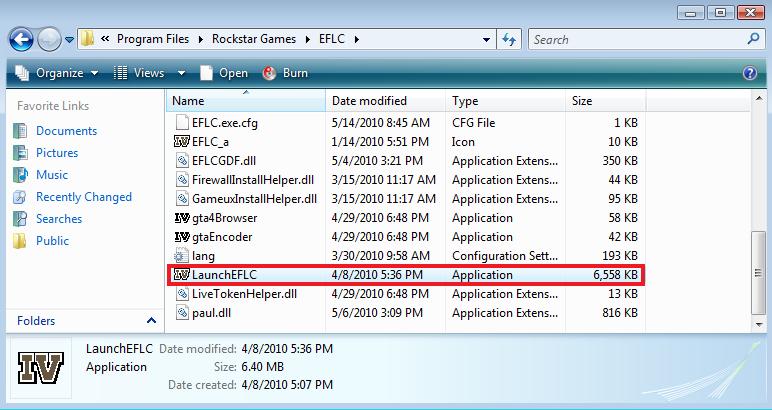Image resolution: width=772 pixels, height=410 pixels.
Task: Click the IV icon beside LaunchEFLC
Action: click(182, 275)
